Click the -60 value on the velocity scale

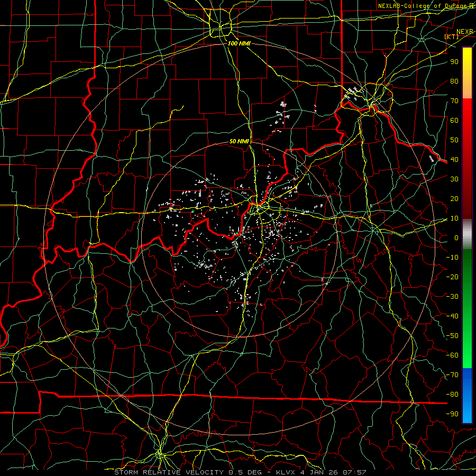tap(452, 355)
